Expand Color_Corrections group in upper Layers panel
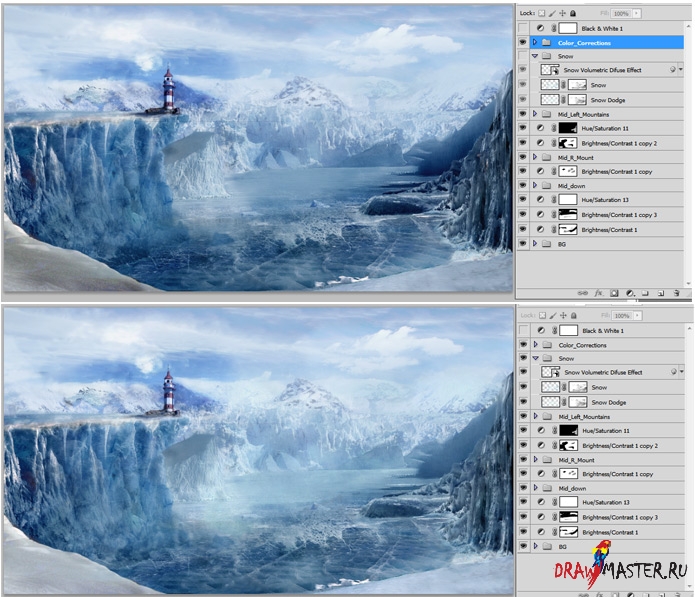Viewport: 695px width, 597px height. pos(535,43)
